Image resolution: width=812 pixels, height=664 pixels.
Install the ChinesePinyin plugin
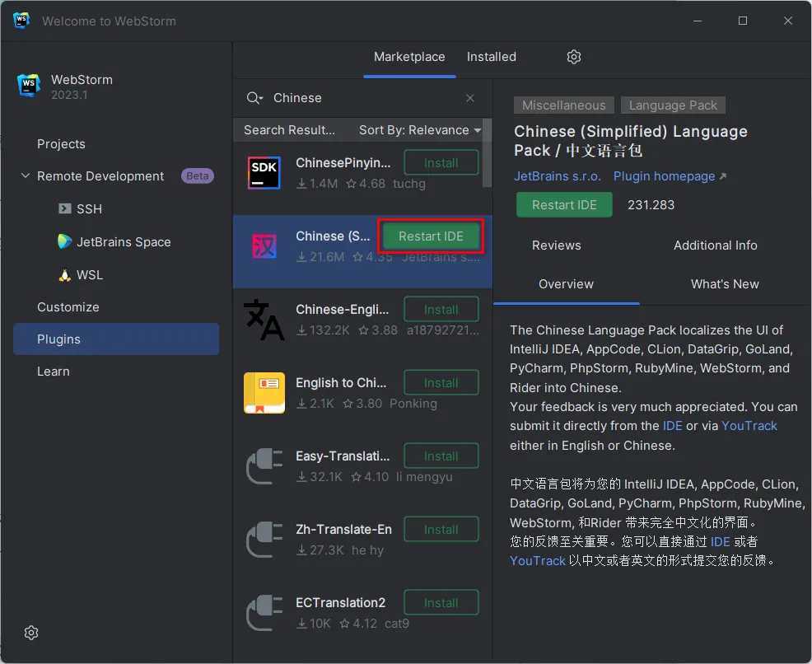click(x=441, y=162)
